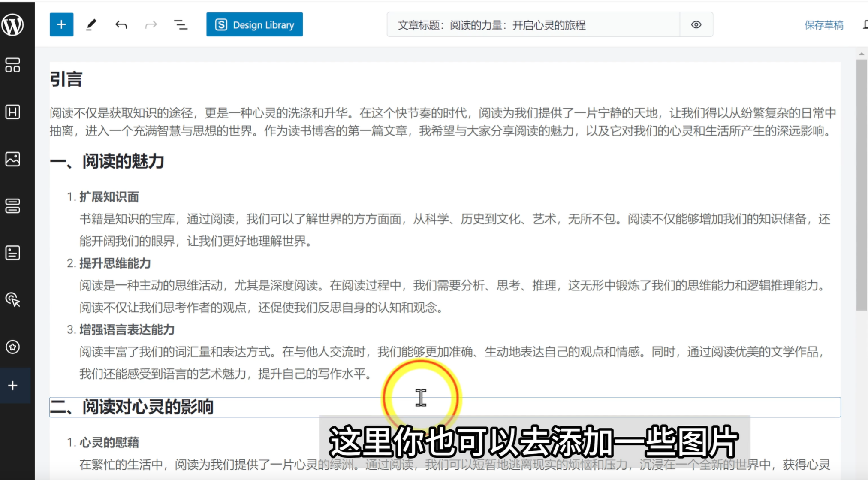Click the plus icon at the sidebar bottom
Viewport: 868px width, 480px height.
[13, 385]
